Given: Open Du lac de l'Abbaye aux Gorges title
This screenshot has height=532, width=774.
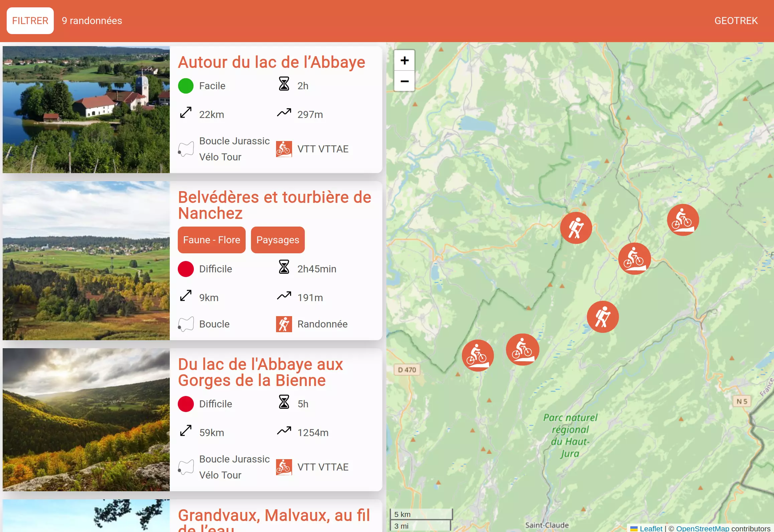Looking at the screenshot, I should click(x=260, y=372).
